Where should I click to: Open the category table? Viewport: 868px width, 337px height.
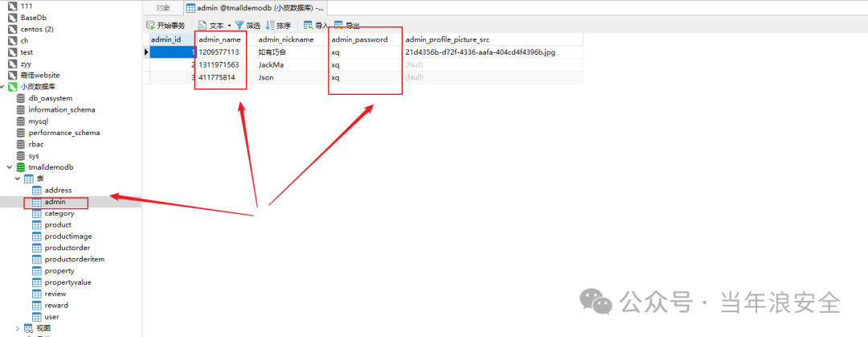pyautogui.click(x=59, y=213)
